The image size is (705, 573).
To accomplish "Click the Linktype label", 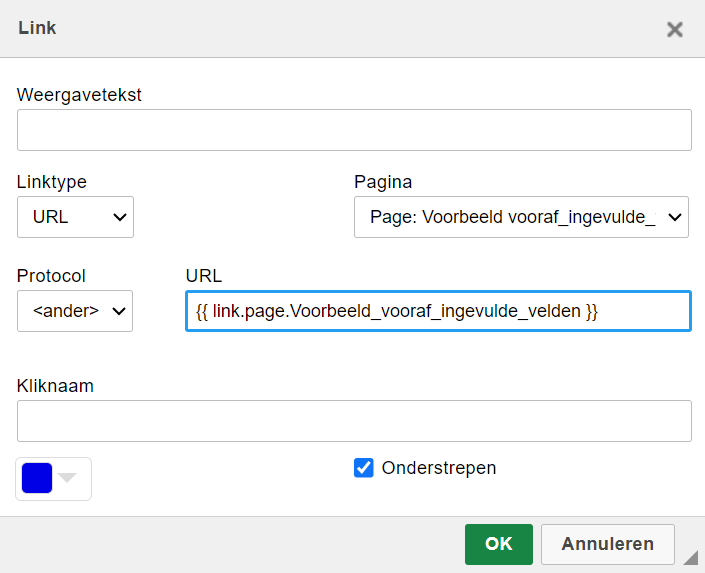I will [x=52, y=182].
